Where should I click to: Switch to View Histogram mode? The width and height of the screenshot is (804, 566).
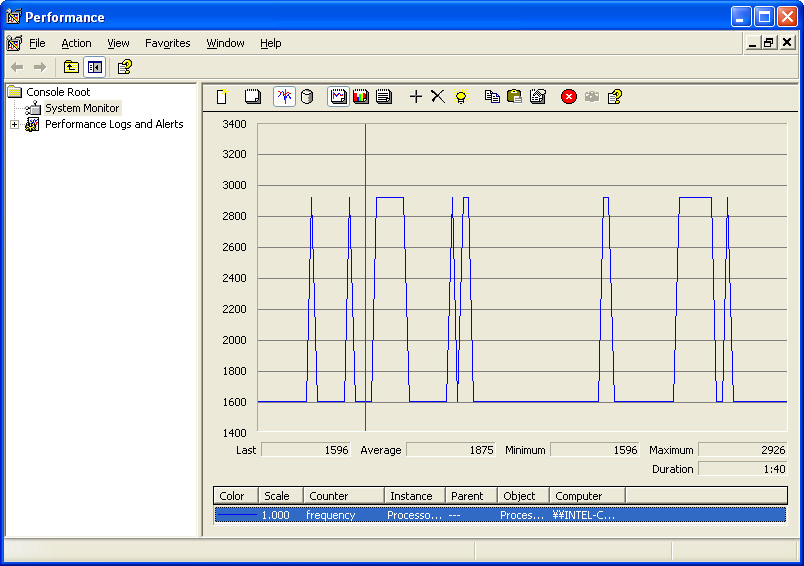click(361, 97)
